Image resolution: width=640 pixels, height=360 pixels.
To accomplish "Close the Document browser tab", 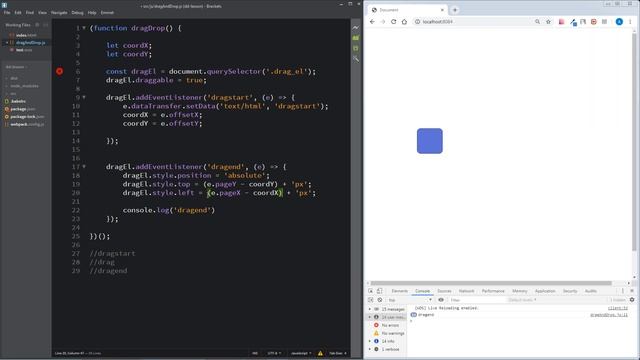I will (442, 10).
